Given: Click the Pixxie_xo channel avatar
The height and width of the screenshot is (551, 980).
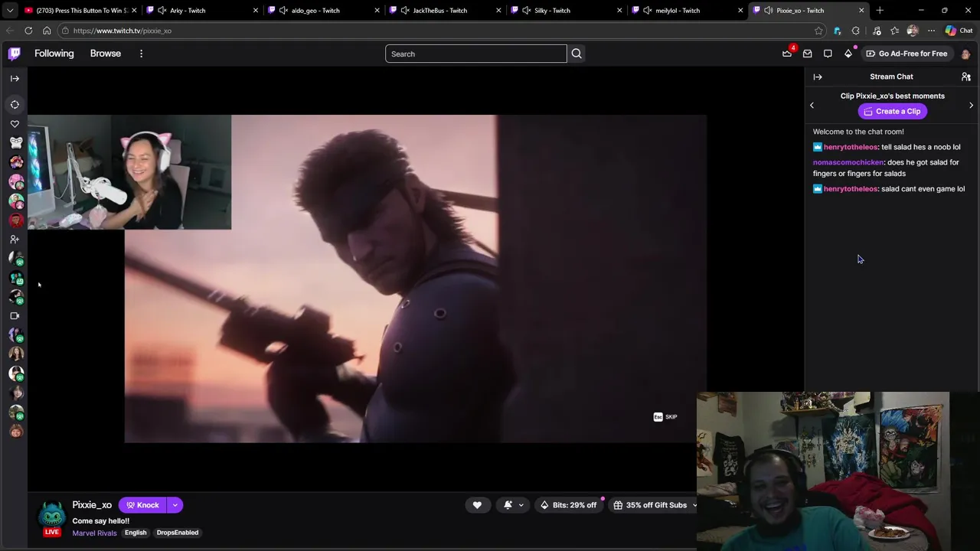Looking at the screenshot, I should (x=52, y=514).
